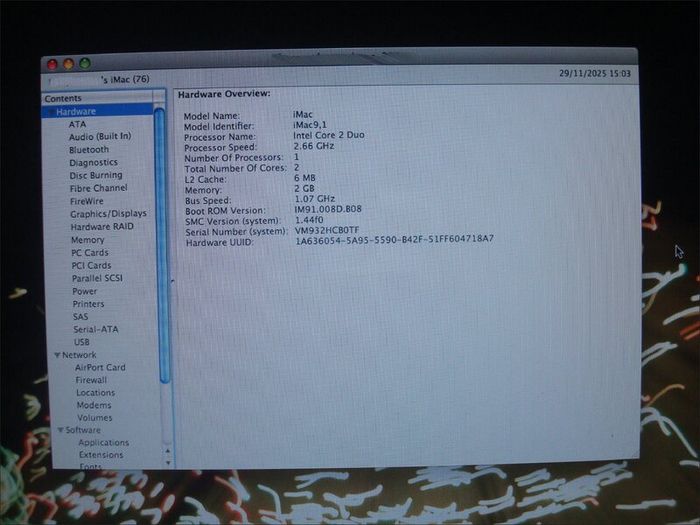Viewport: 700px width, 525px height.
Task: Click the sidebar scroll up arrow
Action: pyautogui.click(x=167, y=451)
